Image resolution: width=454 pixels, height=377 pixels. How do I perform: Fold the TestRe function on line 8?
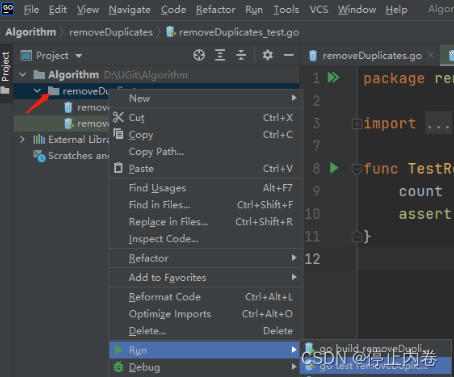pos(357,169)
